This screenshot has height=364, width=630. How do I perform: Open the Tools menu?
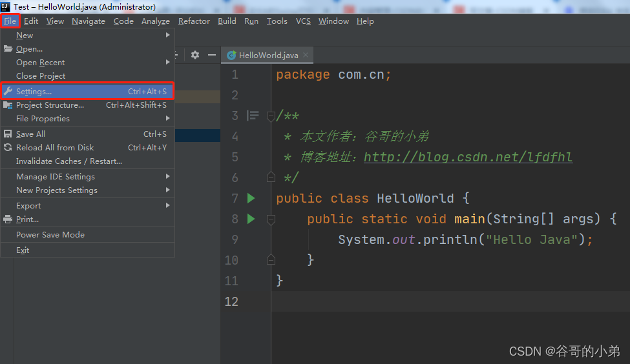[277, 21]
